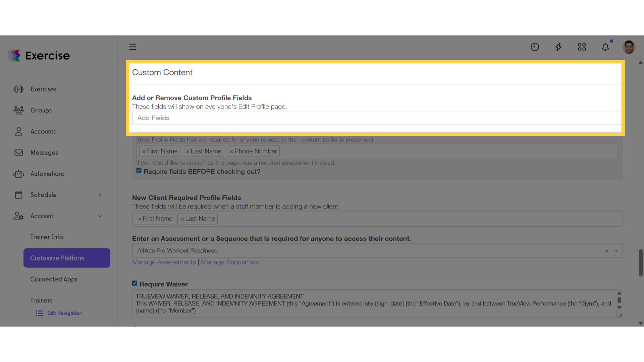
Task: Click the Edit Navigation list icon
Action: [x=39, y=313]
